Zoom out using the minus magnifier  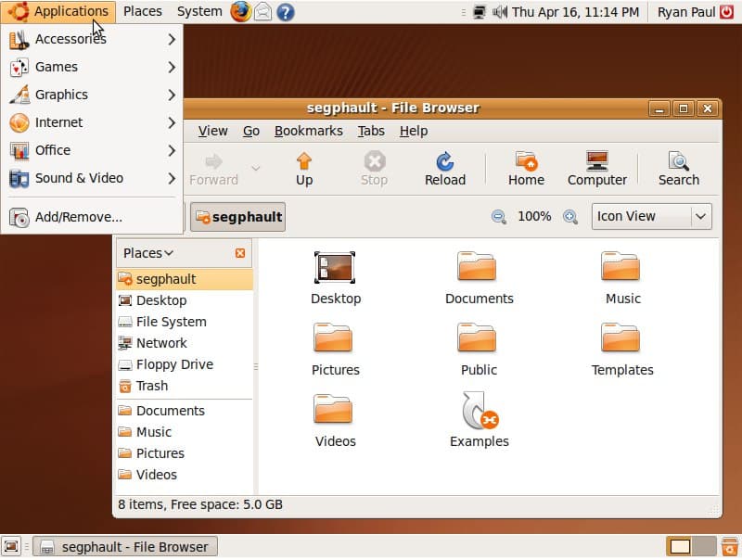[499, 217]
